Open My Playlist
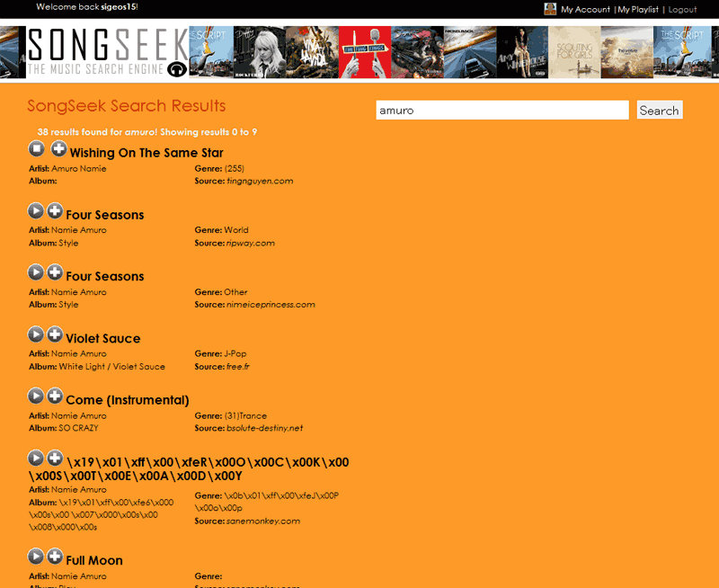 (x=638, y=9)
